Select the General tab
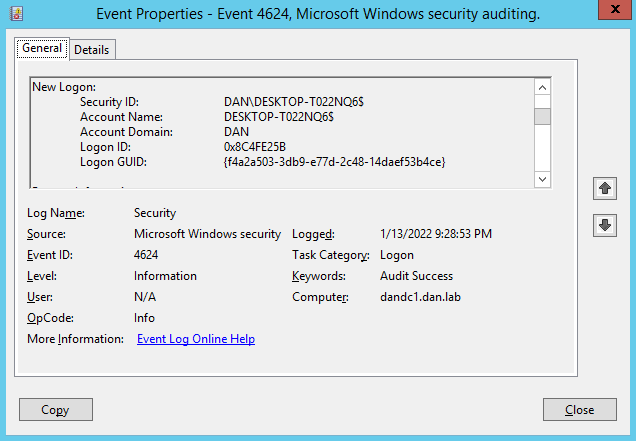This screenshot has height=441, width=636. pyautogui.click(x=42, y=48)
